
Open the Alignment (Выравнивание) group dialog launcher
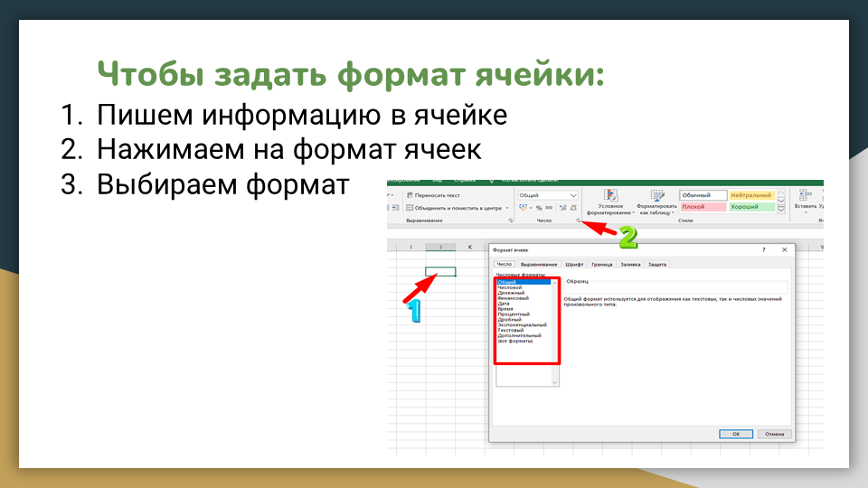click(x=510, y=221)
